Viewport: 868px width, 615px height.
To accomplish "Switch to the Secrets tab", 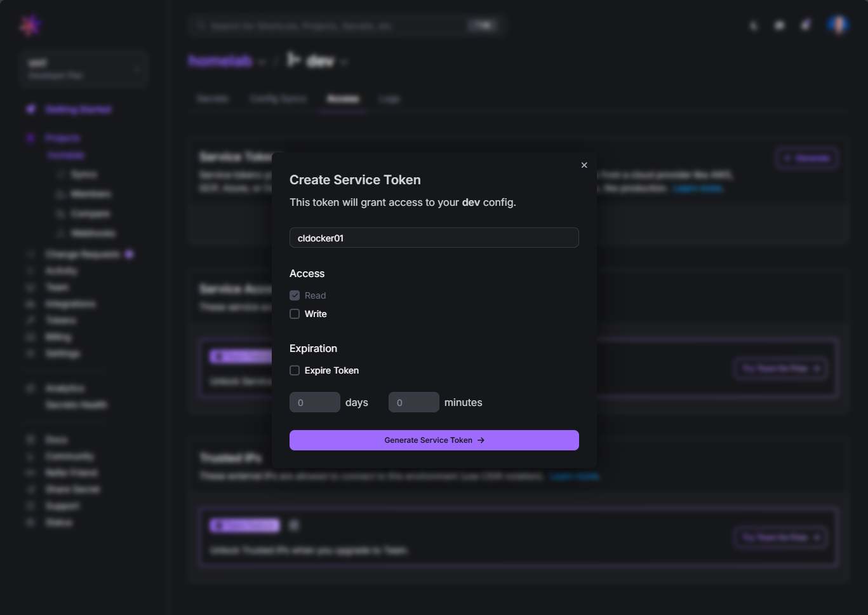I will click(x=213, y=99).
